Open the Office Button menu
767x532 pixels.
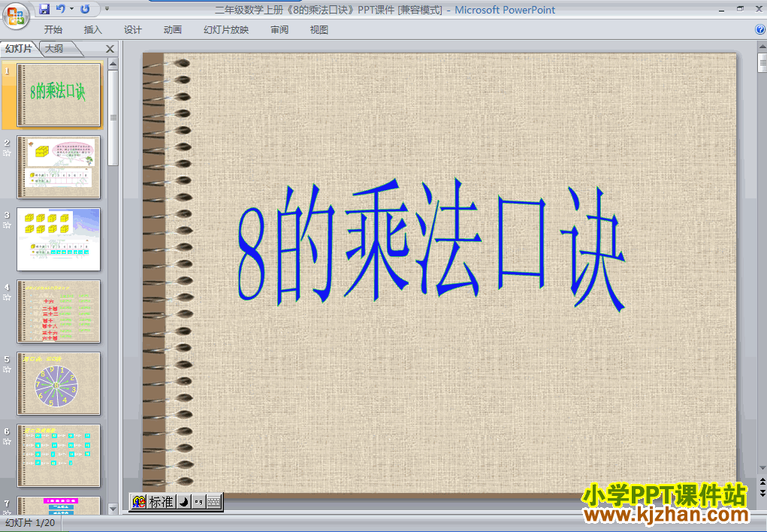coord(16,15)
